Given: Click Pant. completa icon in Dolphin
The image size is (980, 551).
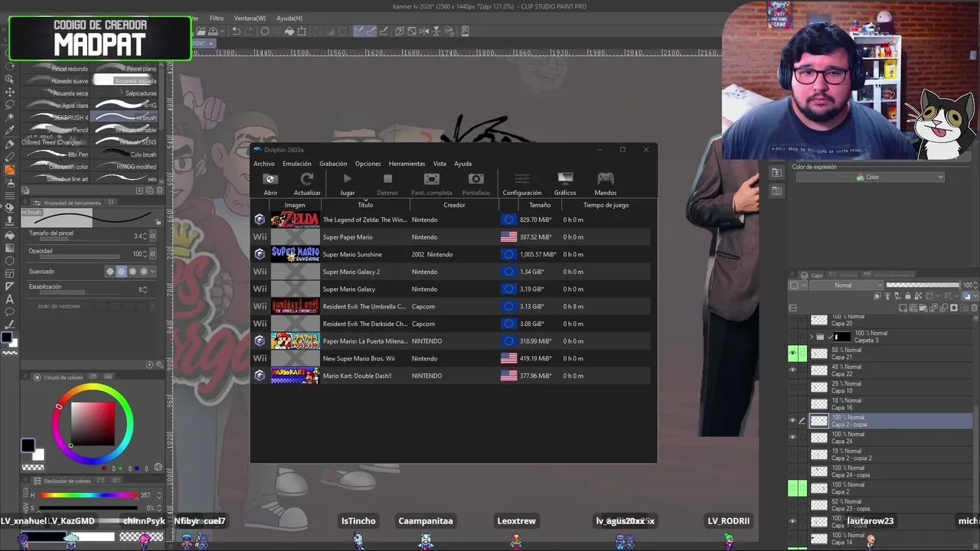Looking at the screenshot, I should [x=432, y=179].
